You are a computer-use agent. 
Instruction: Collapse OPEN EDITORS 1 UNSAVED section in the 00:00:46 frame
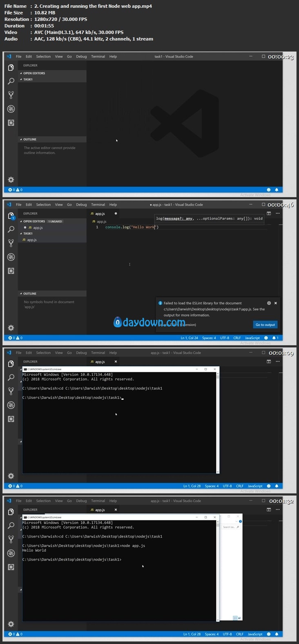coord(52,221)
